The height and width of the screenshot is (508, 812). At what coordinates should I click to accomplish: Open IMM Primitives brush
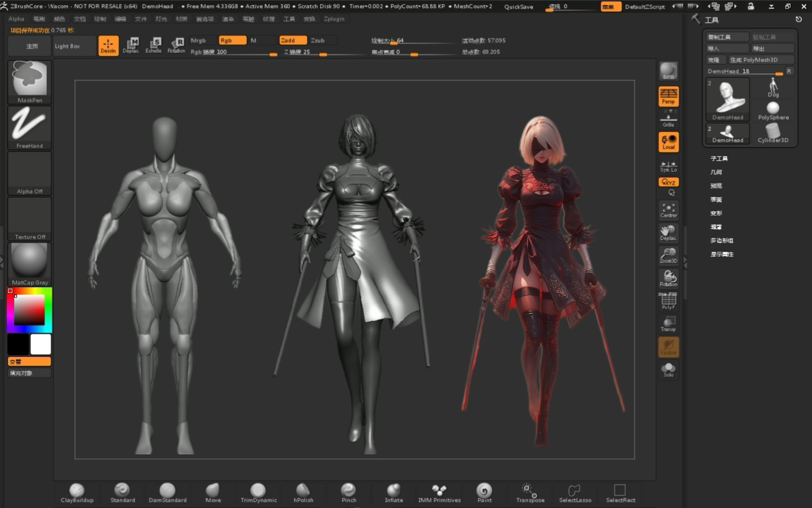pos(439,493)
